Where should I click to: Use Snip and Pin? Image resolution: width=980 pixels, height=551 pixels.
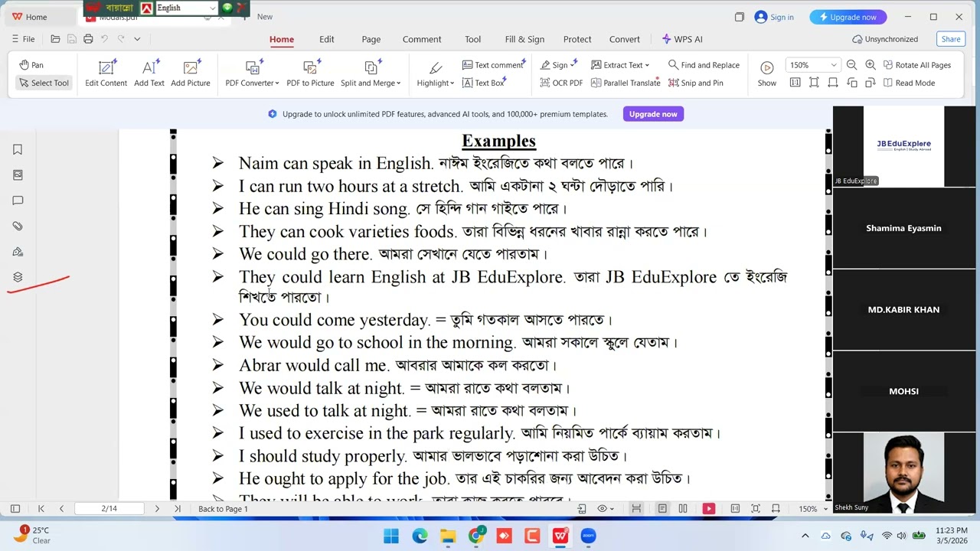click(x=695, y=83)
